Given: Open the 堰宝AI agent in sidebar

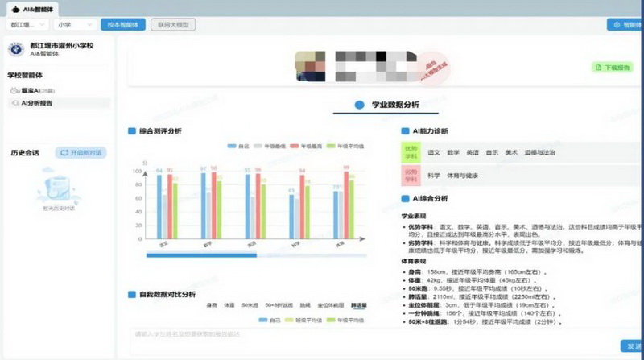Looking at the screenshot, I should coord(34,91).
